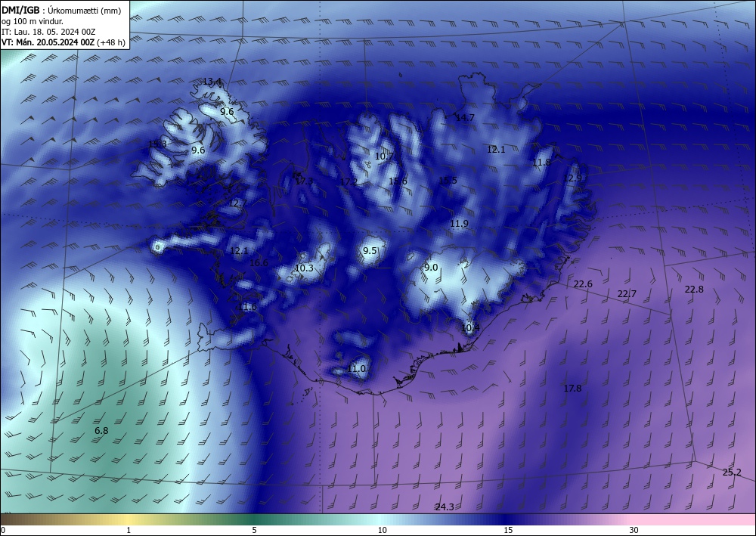Select the 17.8 value in the southeast sea
This screenshot has width=756, height=536.
click(572, 388)
